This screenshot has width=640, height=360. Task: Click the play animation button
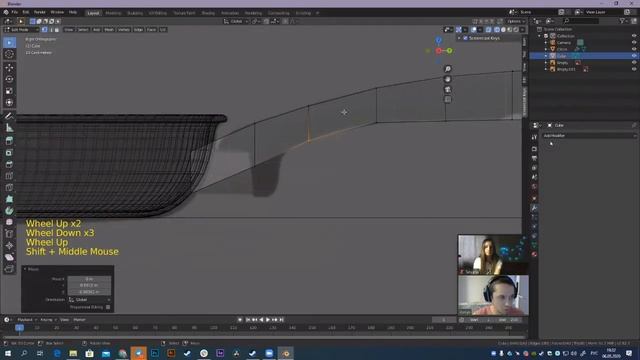point(268,320)
